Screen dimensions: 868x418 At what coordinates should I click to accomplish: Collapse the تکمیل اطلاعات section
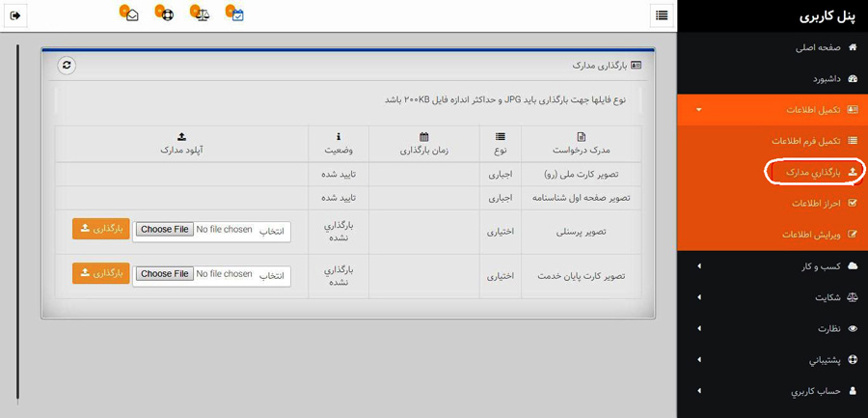click(772, 110)
